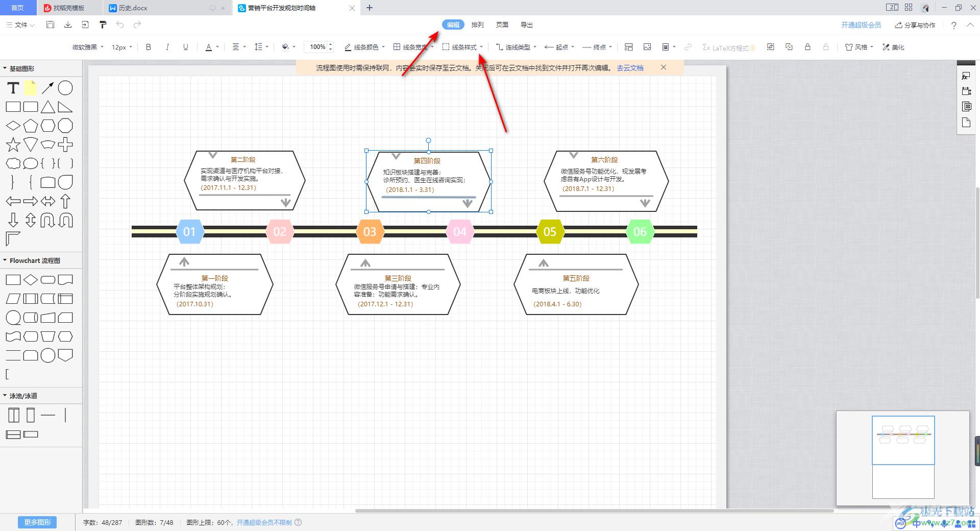980x531 pixels.
Task: Click the group shapes icon
Action: (771, 47)
